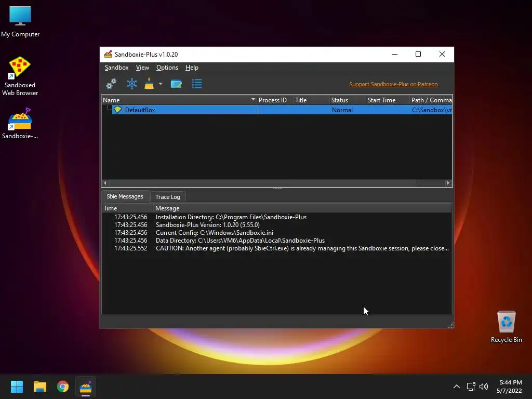Screen dimensions: 532x399
Task: Open the global settings gears icon
Action: pyautogui.click(x=111, y=84)
